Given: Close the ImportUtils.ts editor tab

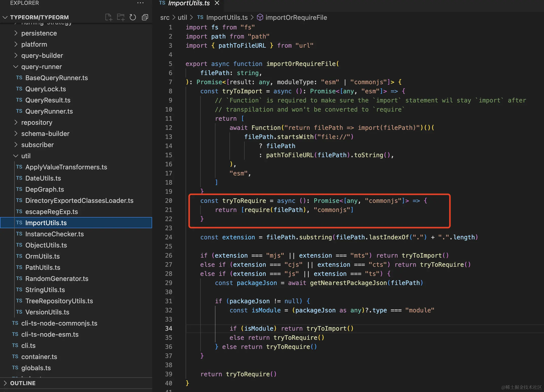Looking at the screenshot, I should pyautogui.click(x=217, y=3).
